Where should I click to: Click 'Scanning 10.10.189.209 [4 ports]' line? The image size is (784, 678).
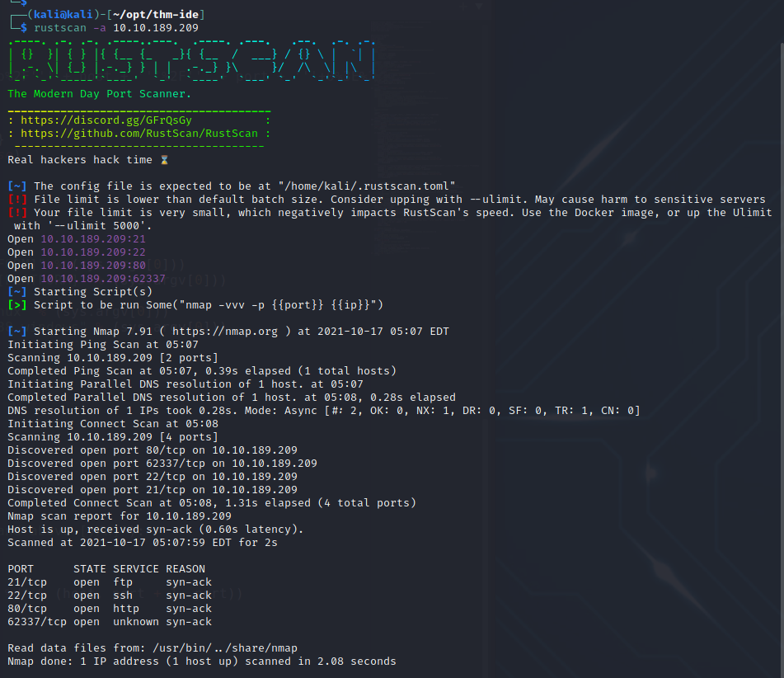click(x=112, y=437)
